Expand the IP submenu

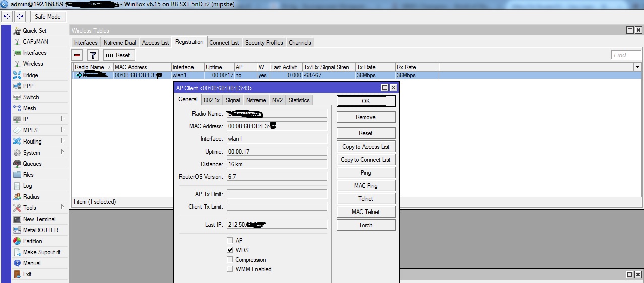pyautogui.click(x=62, y=119)
